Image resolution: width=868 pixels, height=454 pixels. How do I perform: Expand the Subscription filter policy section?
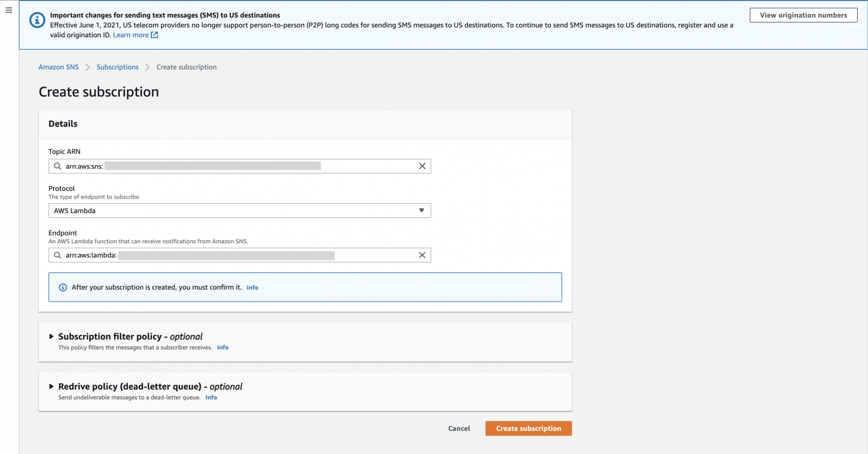tap(51, 336)
